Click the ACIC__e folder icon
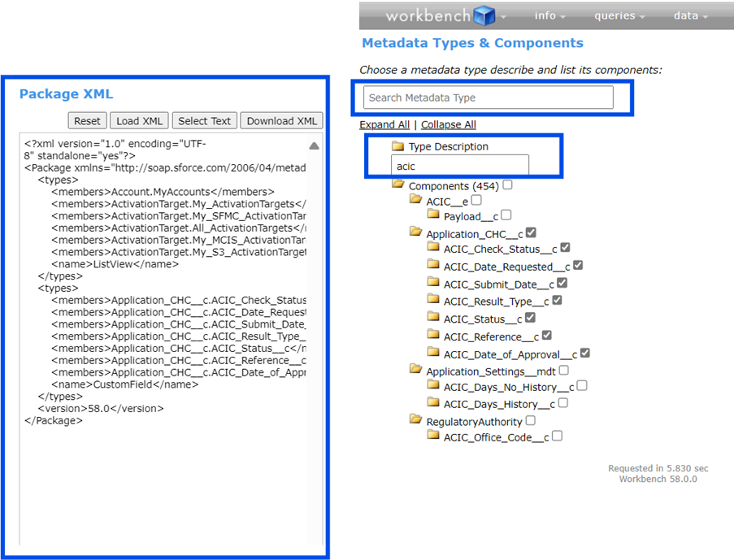 click(x=415, y=199)
